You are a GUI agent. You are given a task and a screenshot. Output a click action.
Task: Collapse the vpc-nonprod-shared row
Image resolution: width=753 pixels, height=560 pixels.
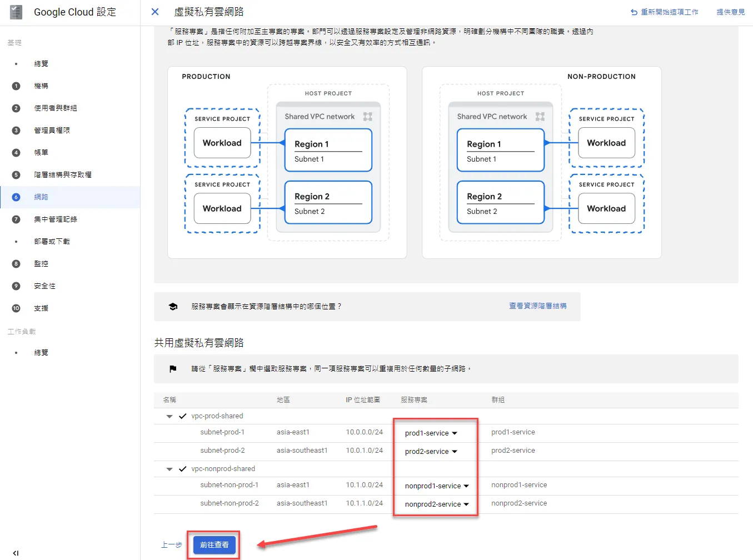click(169, 469)
